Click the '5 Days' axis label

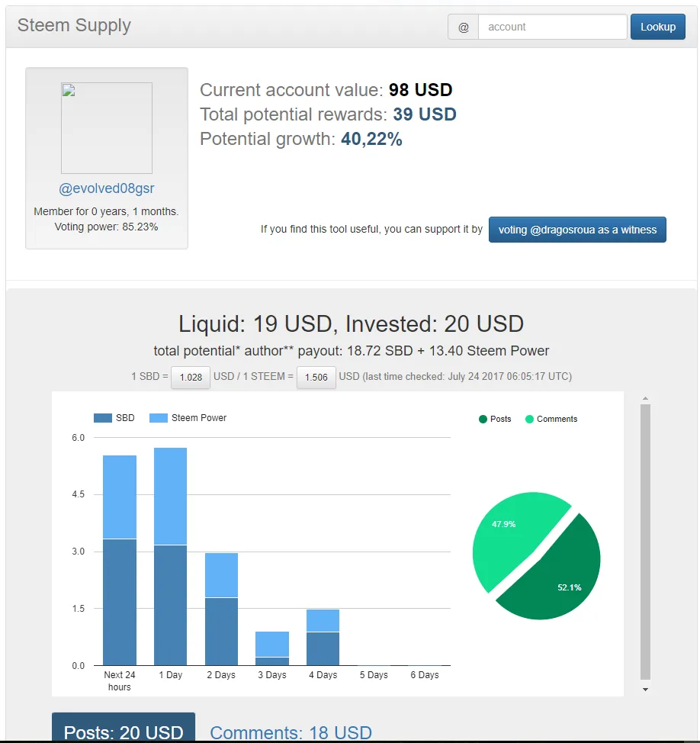click(x=374, y=675)
